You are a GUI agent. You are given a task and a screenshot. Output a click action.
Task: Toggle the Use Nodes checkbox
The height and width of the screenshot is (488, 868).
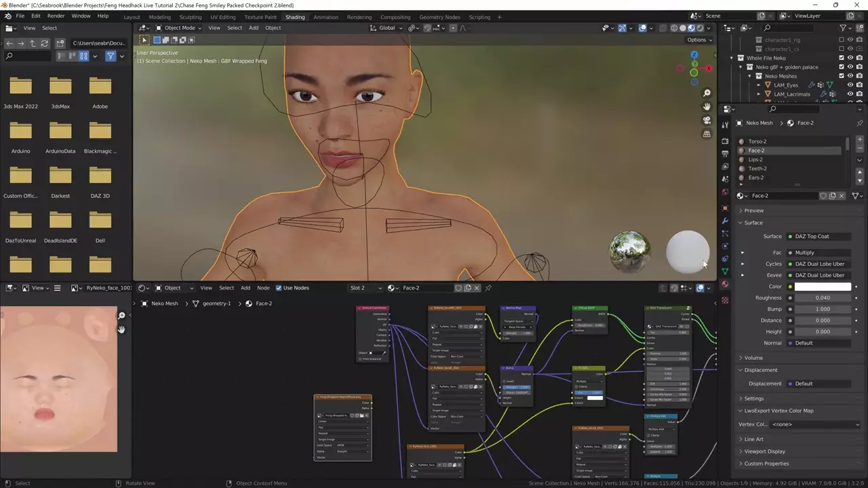(279, 288)
